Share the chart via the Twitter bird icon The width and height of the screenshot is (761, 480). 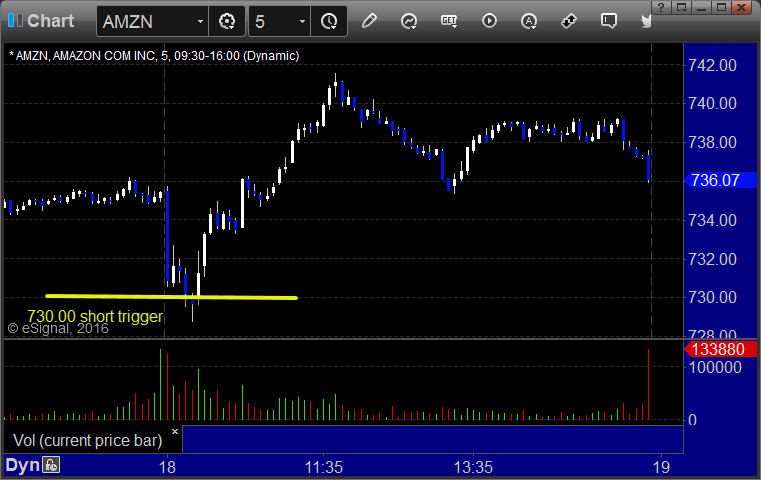646,21
